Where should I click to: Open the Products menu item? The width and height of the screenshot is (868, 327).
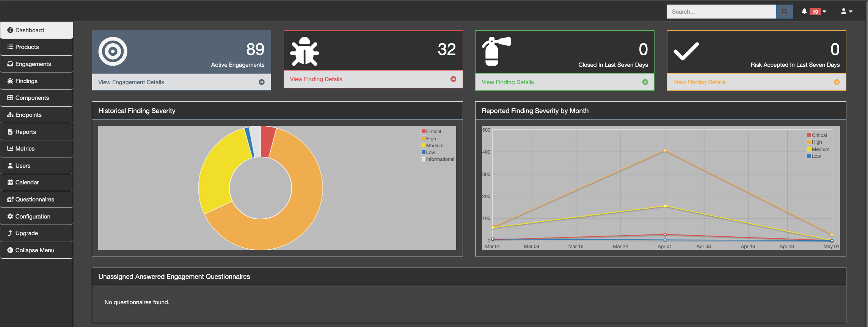27,47
